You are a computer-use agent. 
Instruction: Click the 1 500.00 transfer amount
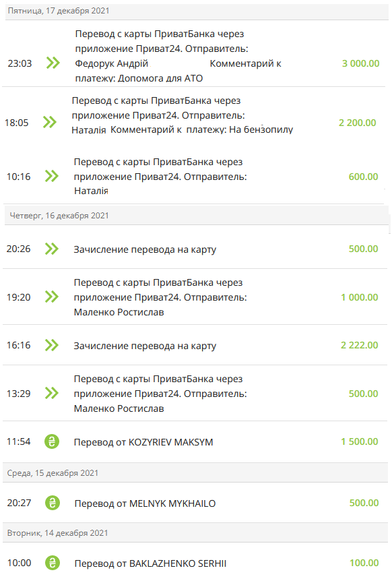point(360,441)
